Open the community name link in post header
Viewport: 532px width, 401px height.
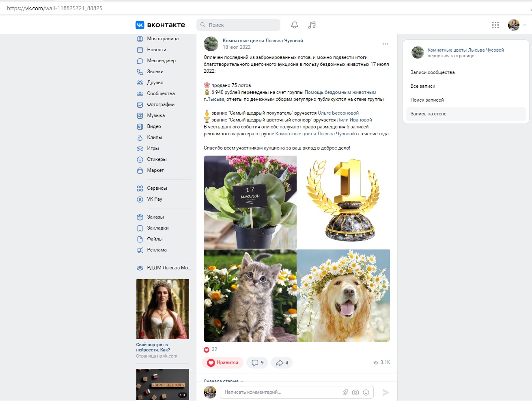coord(263,41)
